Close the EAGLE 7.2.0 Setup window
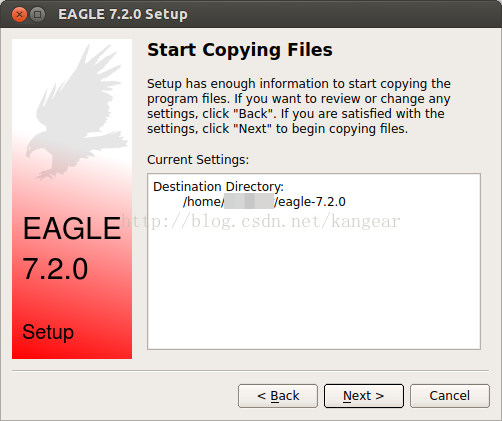The image size is (502, 421). point(19,15)
